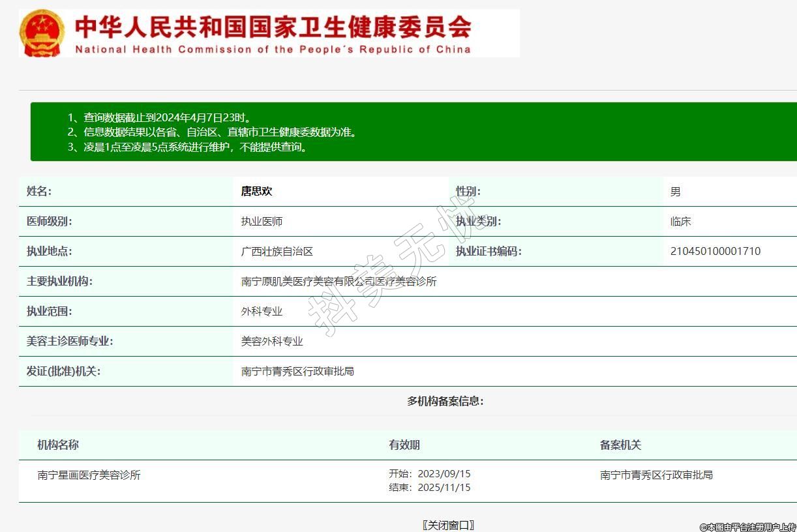Select the 南宁星画医疗美容诊所 institution entry
797x532 pixels.
tap(89, 475)
